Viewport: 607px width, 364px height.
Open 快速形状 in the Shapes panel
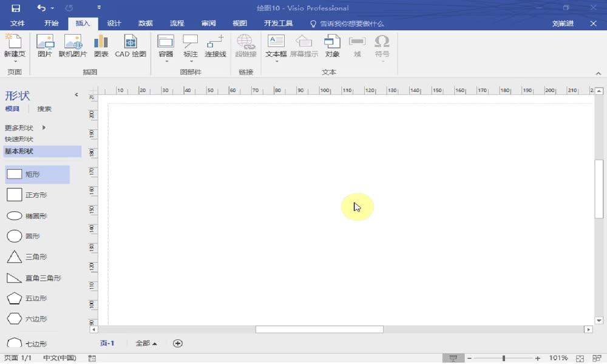click(x=19, y=139)
